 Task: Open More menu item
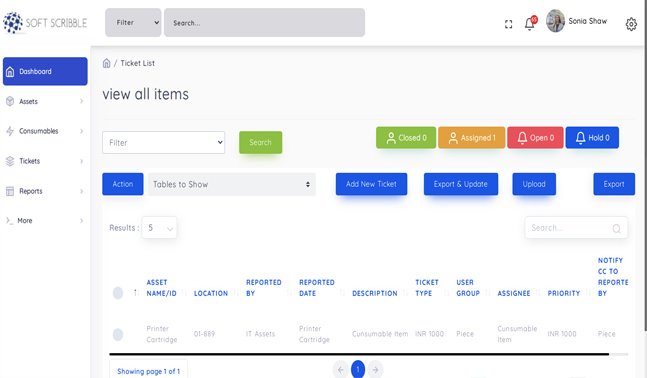45,220
